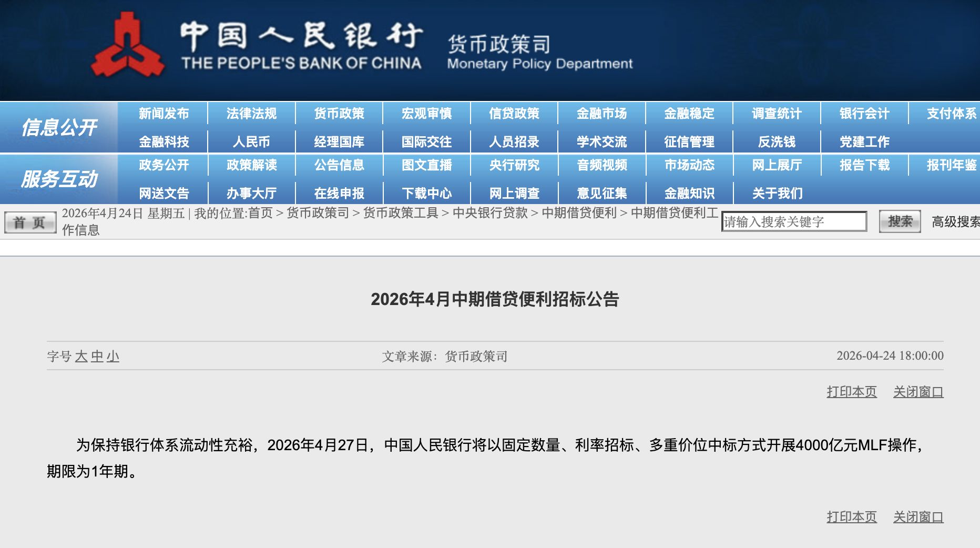Switch article font size to 小
This screenshot has width=980, height=548.
tap(111, 357)
